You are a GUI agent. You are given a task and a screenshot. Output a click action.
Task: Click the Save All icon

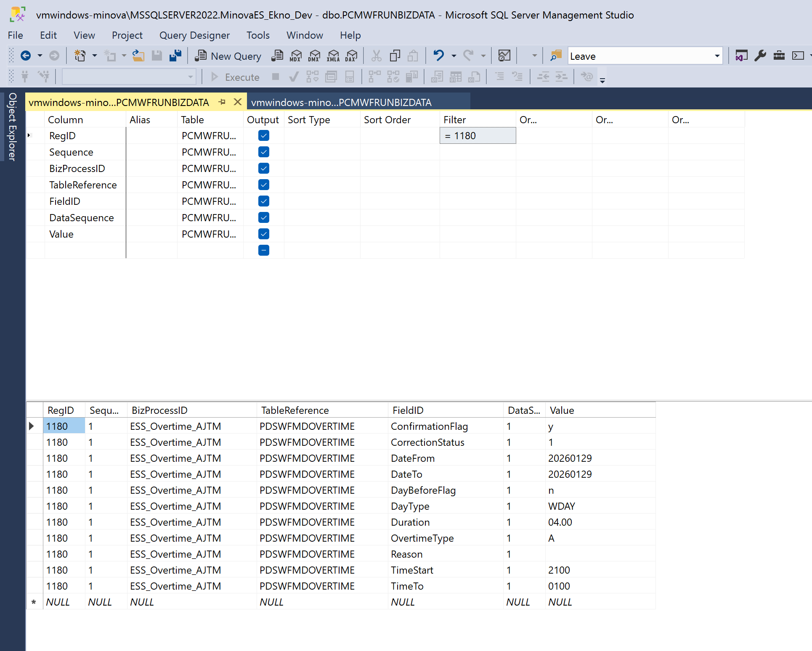pos(175,56)
